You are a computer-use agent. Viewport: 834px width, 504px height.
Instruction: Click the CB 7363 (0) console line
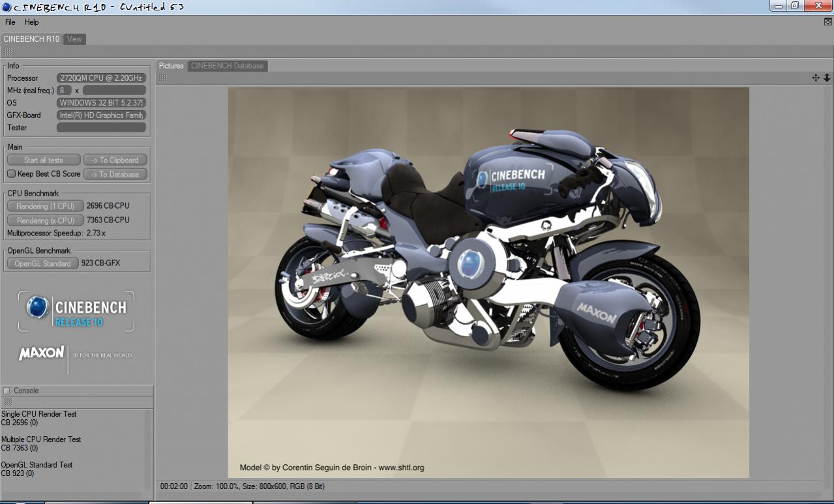pyautogui.click(x=20, y=448)
